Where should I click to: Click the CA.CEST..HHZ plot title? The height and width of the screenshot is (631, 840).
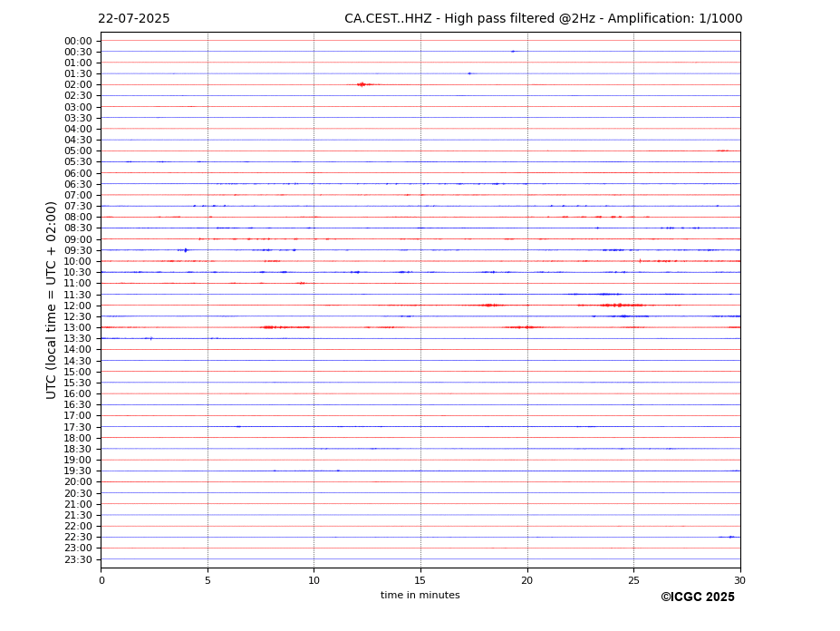(543, 19)
